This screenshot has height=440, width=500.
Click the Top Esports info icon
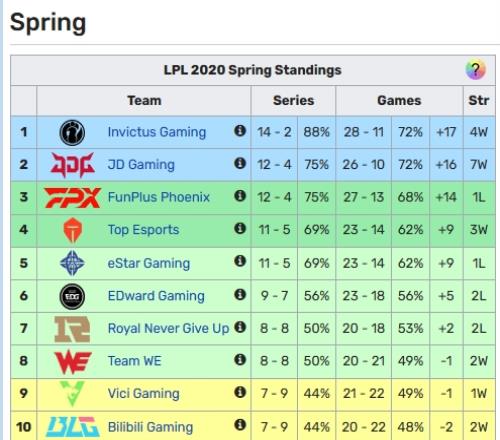(240, 228)
